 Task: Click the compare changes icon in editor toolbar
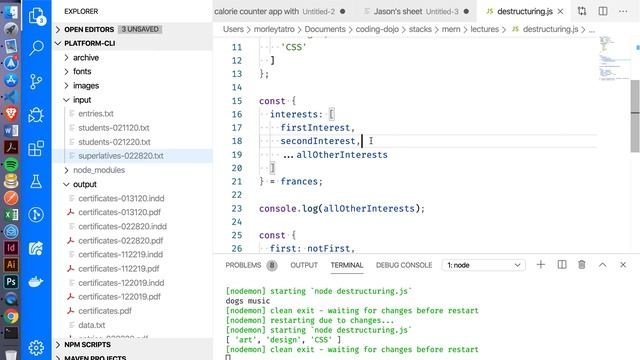[x=582, y=11]
